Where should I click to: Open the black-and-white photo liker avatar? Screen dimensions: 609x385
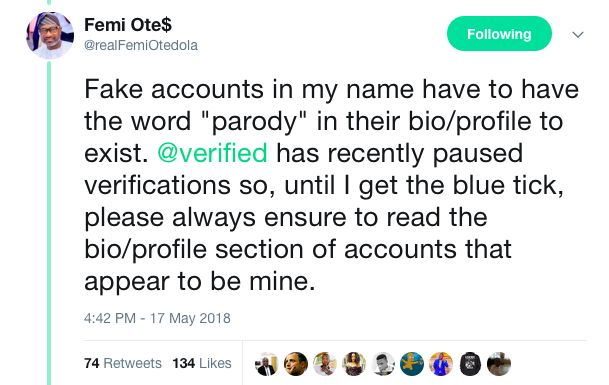tap(383, 364)
